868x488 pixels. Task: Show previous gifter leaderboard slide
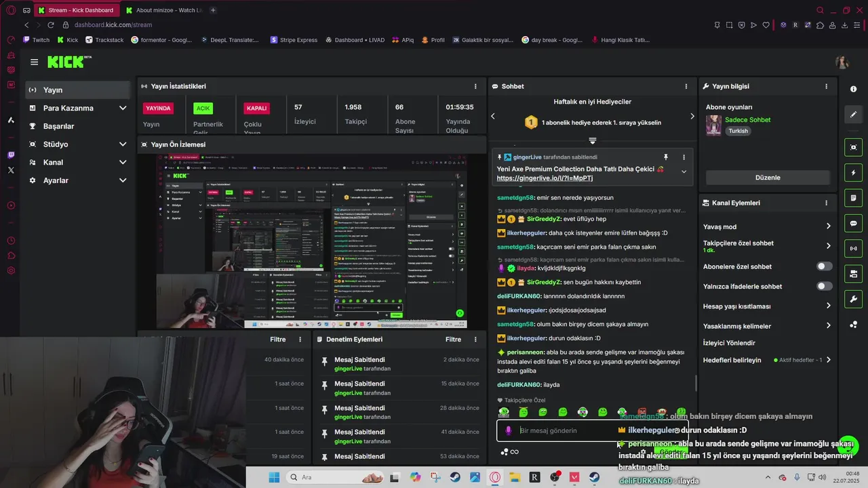point(493,116)
